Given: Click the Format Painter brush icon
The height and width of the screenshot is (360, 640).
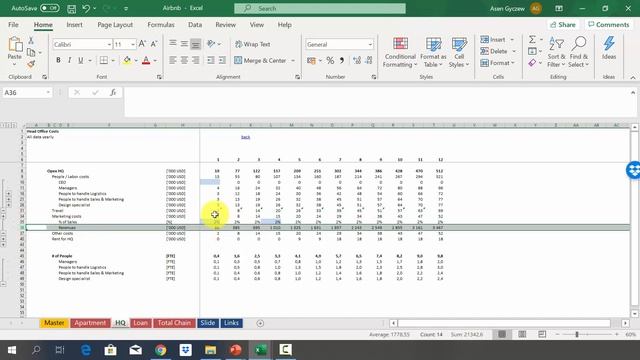Looking at the screenshot, I should (x=31, y=64).
